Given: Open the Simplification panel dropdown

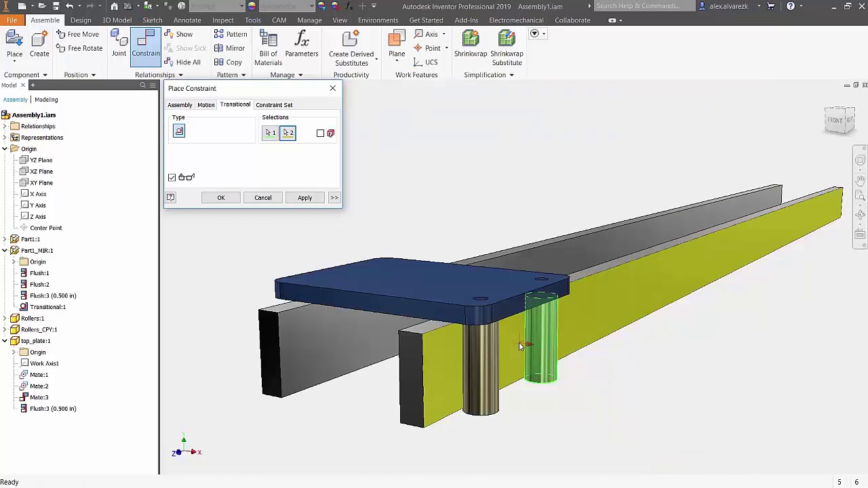Looking at the screenshot, I should pyautogui.click(x=511, y=75).
